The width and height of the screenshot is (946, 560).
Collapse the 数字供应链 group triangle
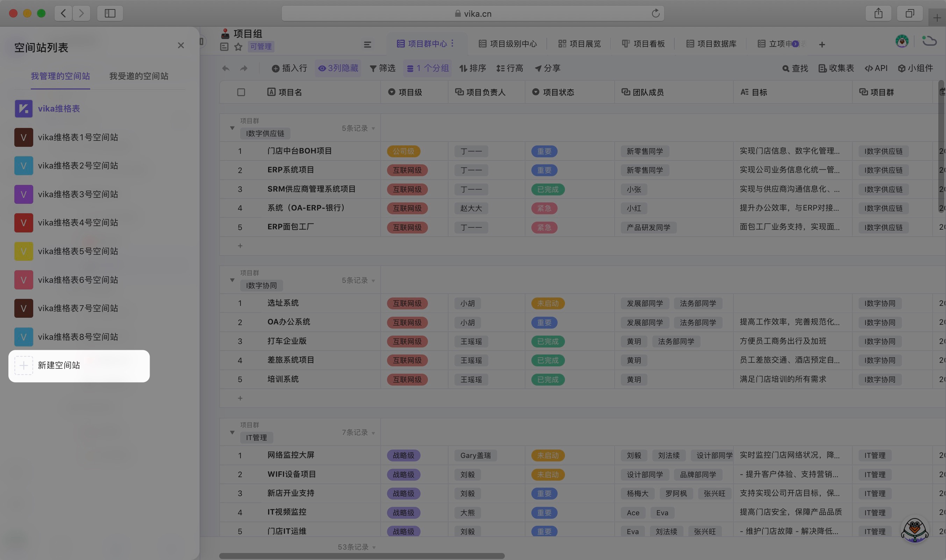point(232,128)
